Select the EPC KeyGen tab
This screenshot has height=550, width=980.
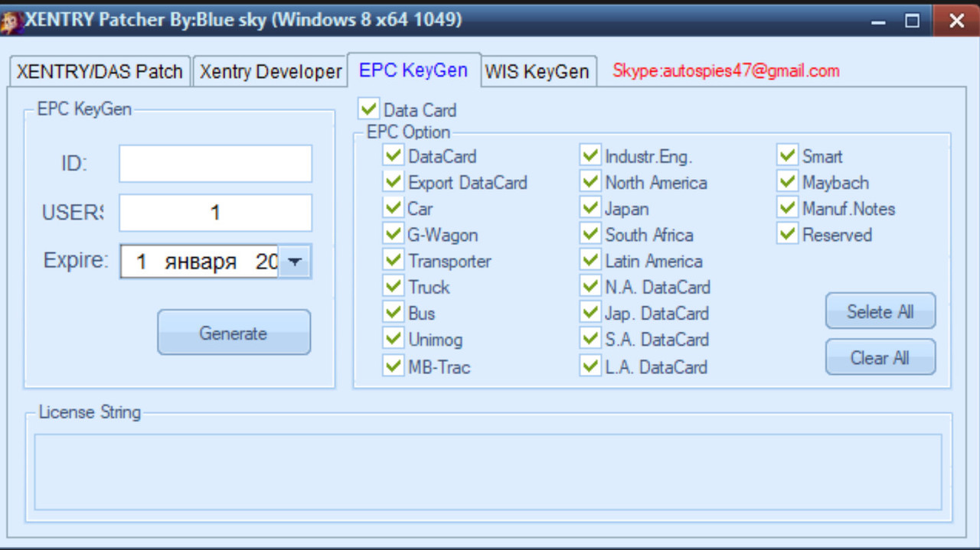tap(413, 70)
